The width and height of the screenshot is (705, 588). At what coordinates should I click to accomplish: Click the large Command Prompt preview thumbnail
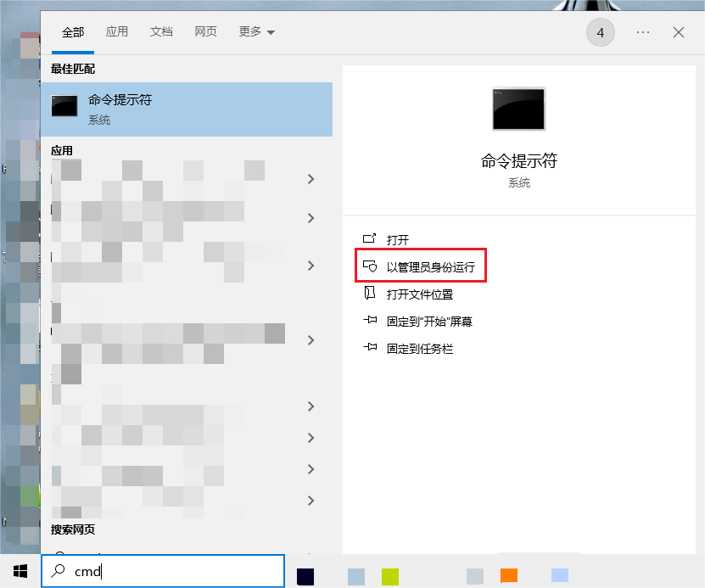coord(519,109)
